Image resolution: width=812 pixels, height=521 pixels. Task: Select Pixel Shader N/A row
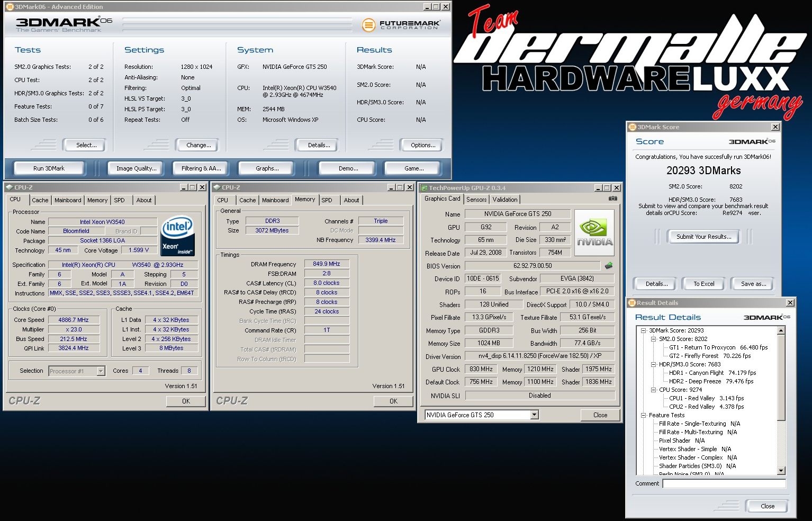(x=682, y=441)
